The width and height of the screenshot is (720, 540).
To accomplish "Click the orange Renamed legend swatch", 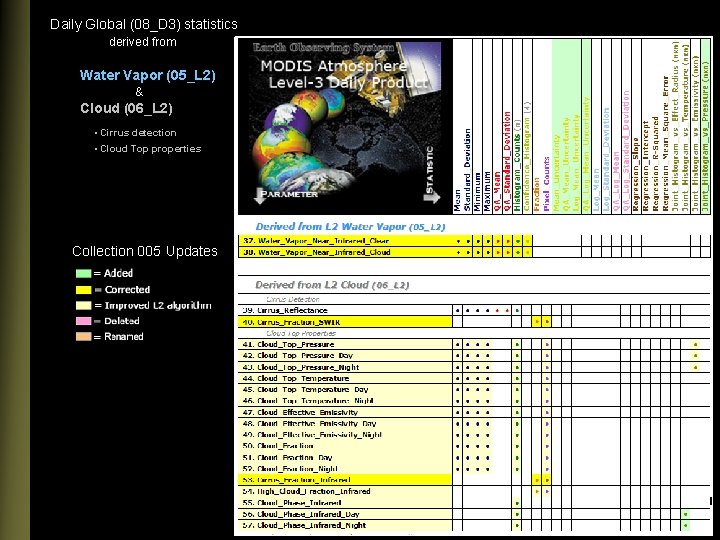I will pyautogui.click(x=84, y=337).
